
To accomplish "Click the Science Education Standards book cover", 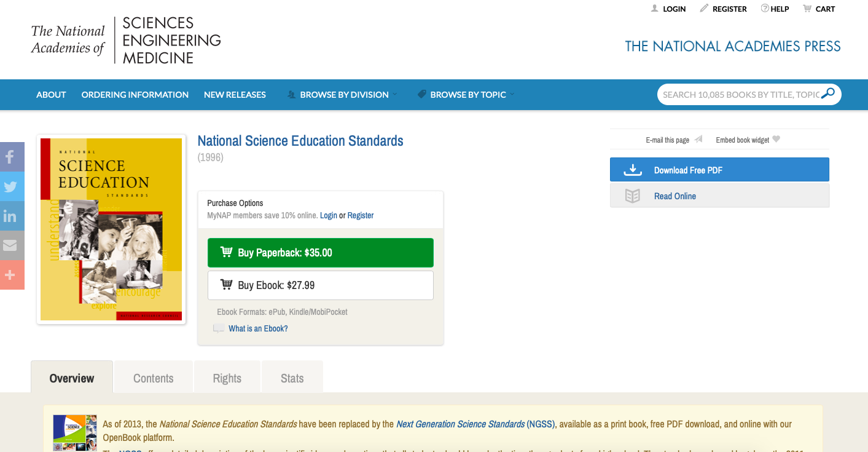I will (111, 229).
